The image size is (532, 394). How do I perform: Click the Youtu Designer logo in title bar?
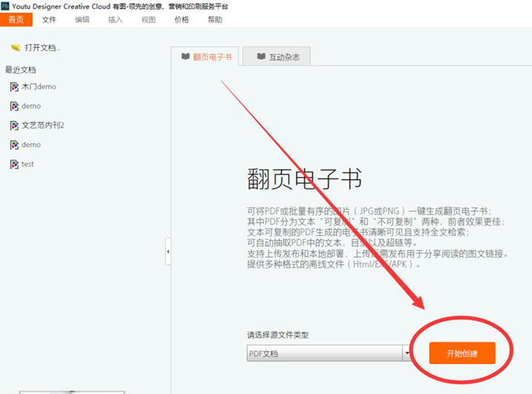(x=5, y=5)
